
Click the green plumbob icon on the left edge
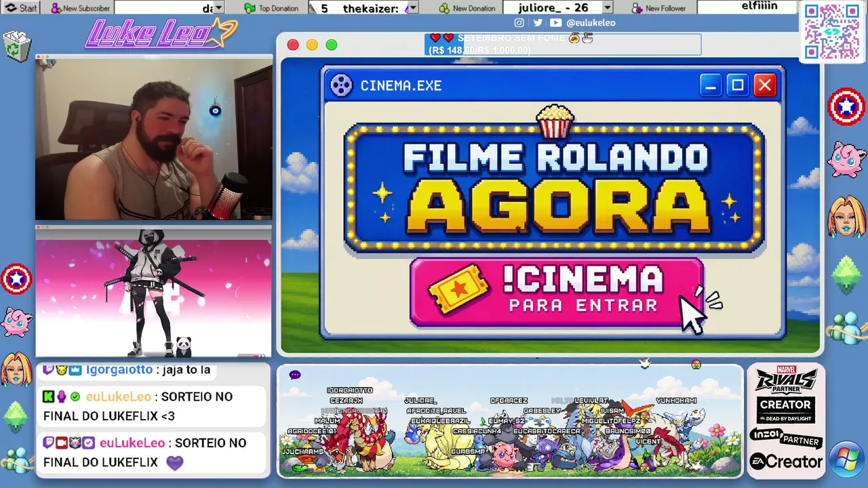(x=16, y=415)
